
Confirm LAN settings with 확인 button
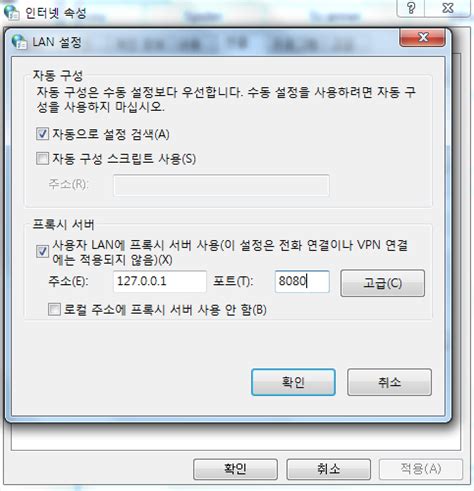click(293, 382)
